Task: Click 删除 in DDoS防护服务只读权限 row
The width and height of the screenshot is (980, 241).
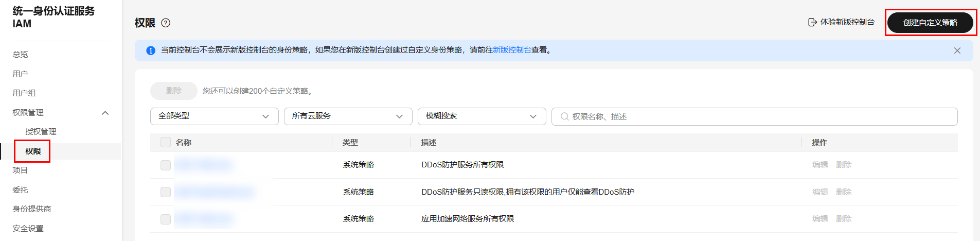Action: click(x=844, y=192)
